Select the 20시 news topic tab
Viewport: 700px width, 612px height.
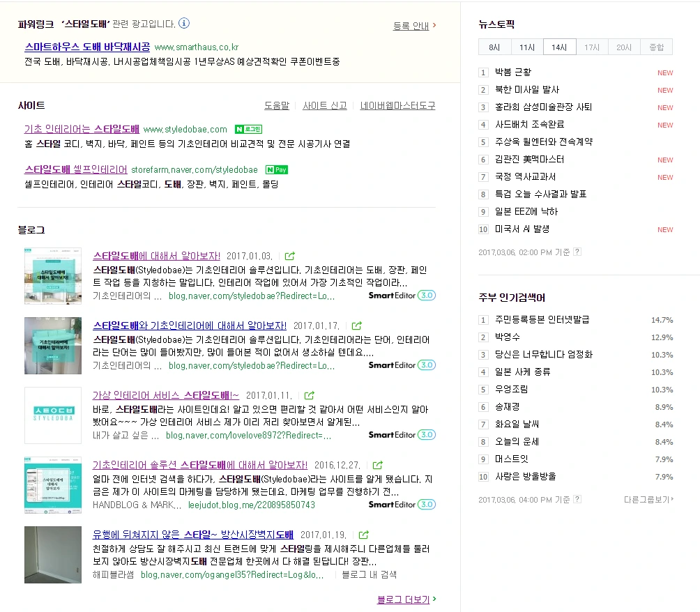click(624, 47)
